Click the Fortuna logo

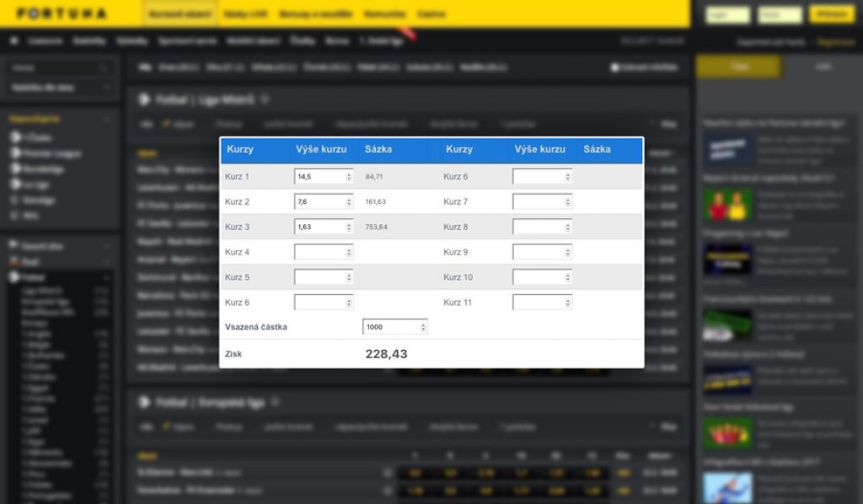coord(62,14)
